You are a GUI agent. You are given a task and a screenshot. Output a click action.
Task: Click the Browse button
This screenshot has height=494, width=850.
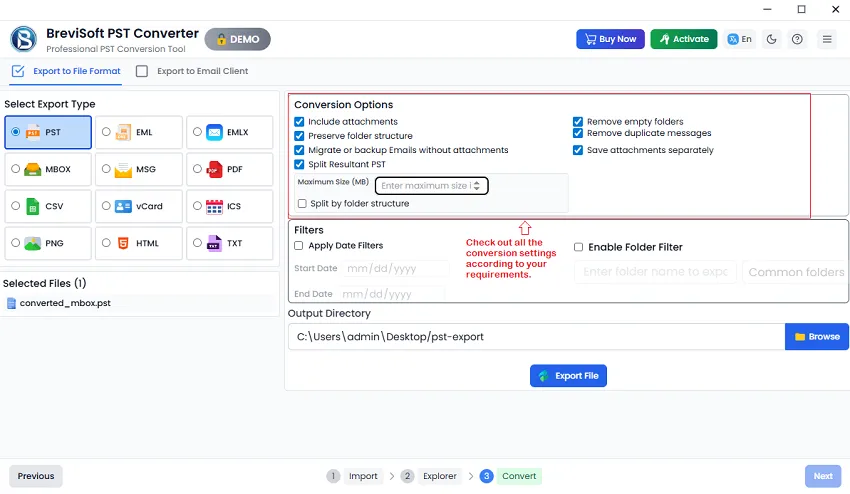pyautogui.click(x=816, y=337)
